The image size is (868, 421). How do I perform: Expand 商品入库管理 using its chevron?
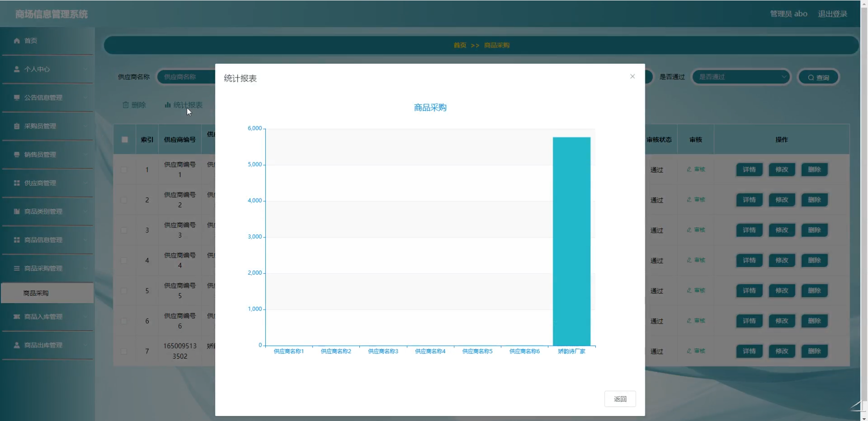pyautogui.click(x=85, y=317)
